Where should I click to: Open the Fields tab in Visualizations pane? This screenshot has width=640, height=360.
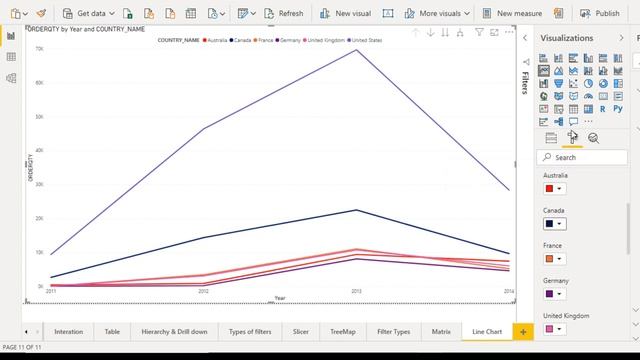(551, 138)
